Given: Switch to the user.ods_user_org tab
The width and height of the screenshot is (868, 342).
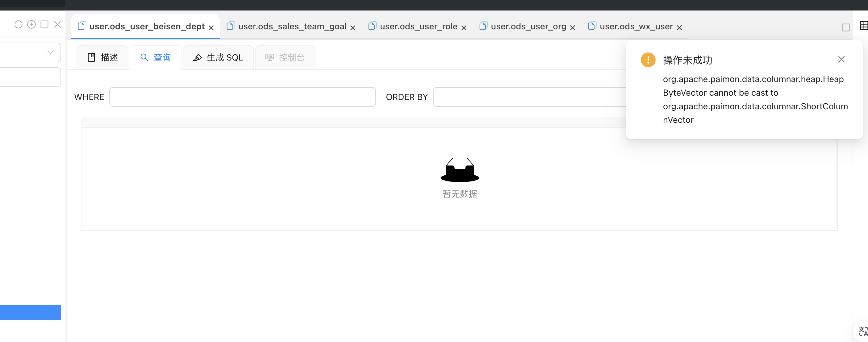Looking at the screenshot, I should [x=528, y=27].
